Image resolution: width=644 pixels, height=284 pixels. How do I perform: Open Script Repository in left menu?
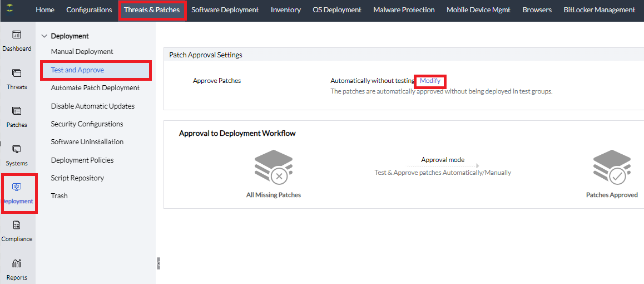click(77, 178)
